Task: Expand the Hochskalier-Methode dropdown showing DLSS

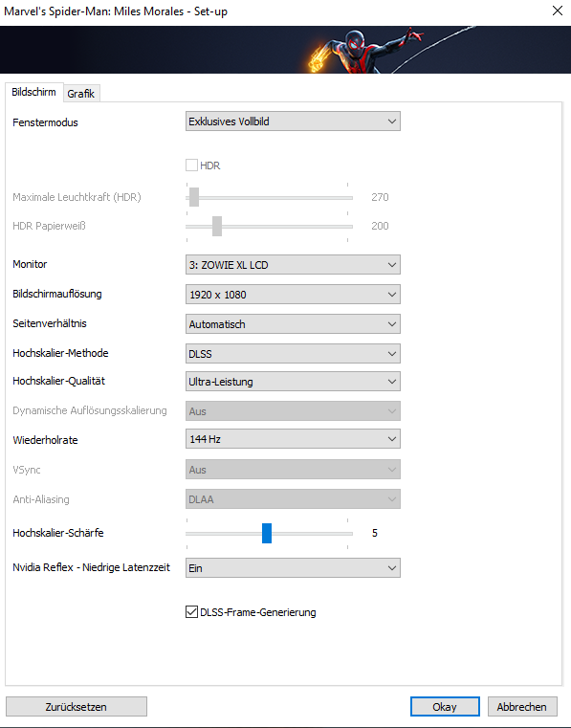Action: click(x=293, y=354)
